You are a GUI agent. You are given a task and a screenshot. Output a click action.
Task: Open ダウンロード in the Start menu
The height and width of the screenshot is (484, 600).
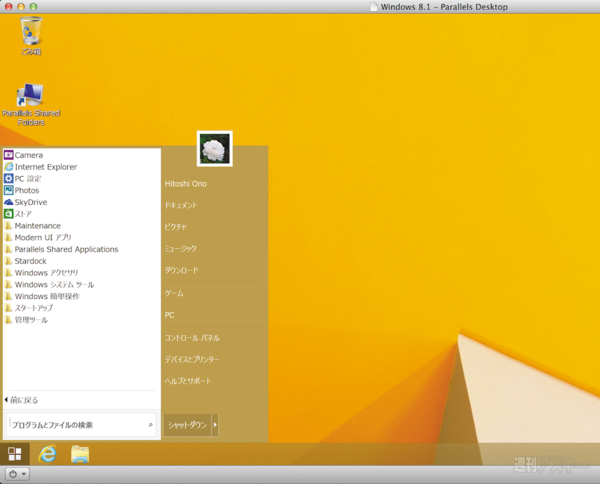181,271
